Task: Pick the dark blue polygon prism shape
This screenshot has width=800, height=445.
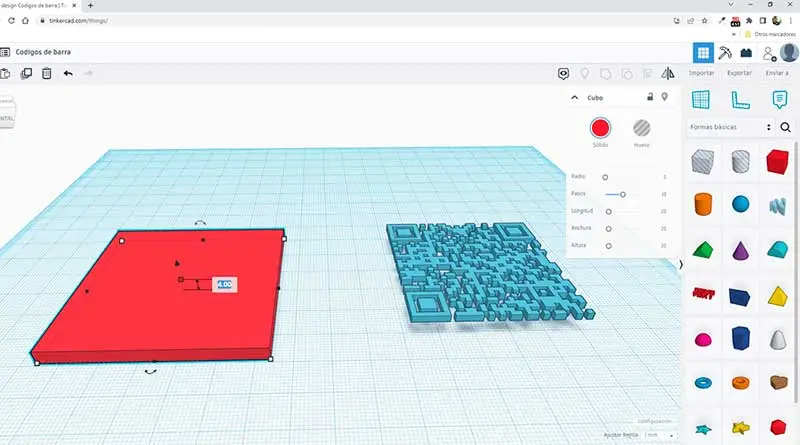Action: point(740,338)
